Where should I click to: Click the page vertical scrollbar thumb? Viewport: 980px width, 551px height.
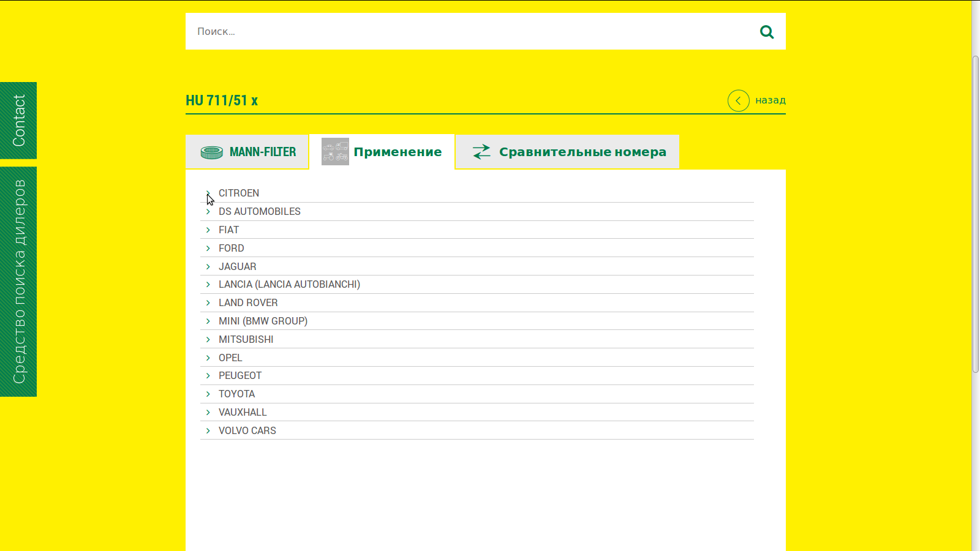pos(976,214)
